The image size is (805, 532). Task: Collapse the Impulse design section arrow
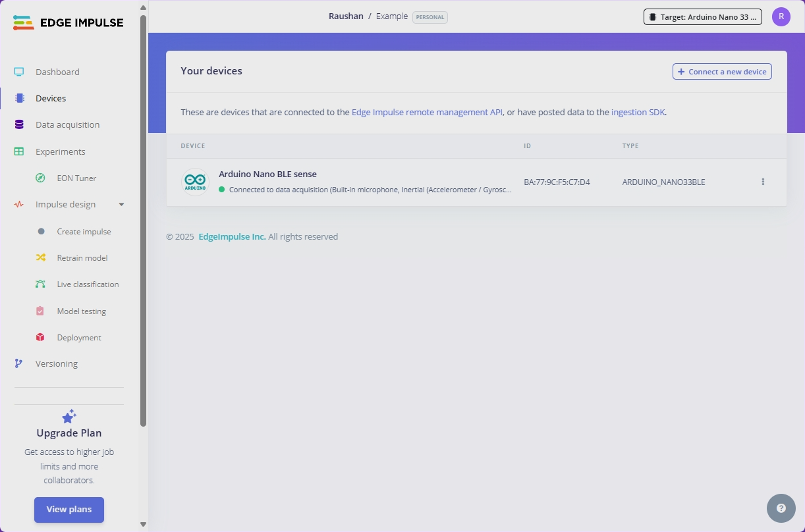(x=121, y=205)
